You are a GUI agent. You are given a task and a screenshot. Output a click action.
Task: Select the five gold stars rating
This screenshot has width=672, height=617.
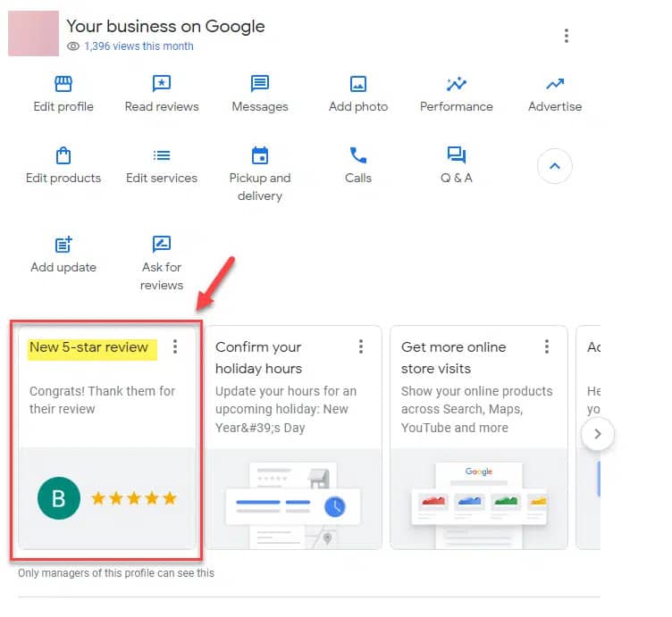click(134, 498)
